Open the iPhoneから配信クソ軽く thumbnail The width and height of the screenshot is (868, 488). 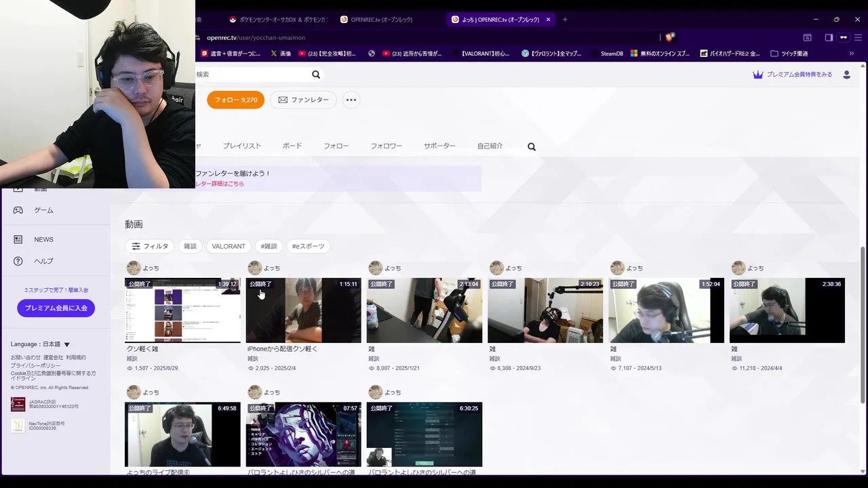point(304,310)
